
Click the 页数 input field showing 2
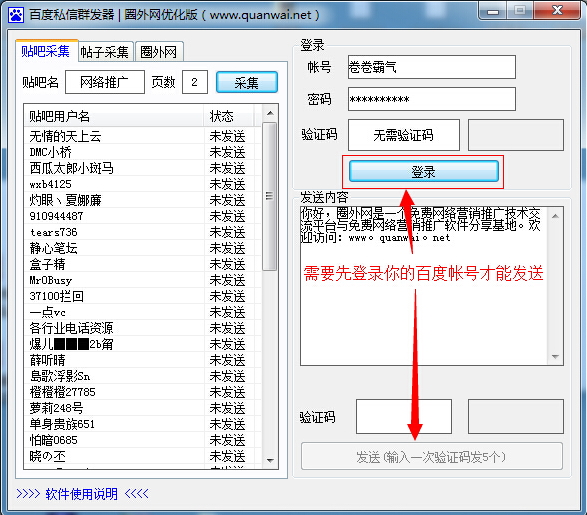(x=195, y=82)
